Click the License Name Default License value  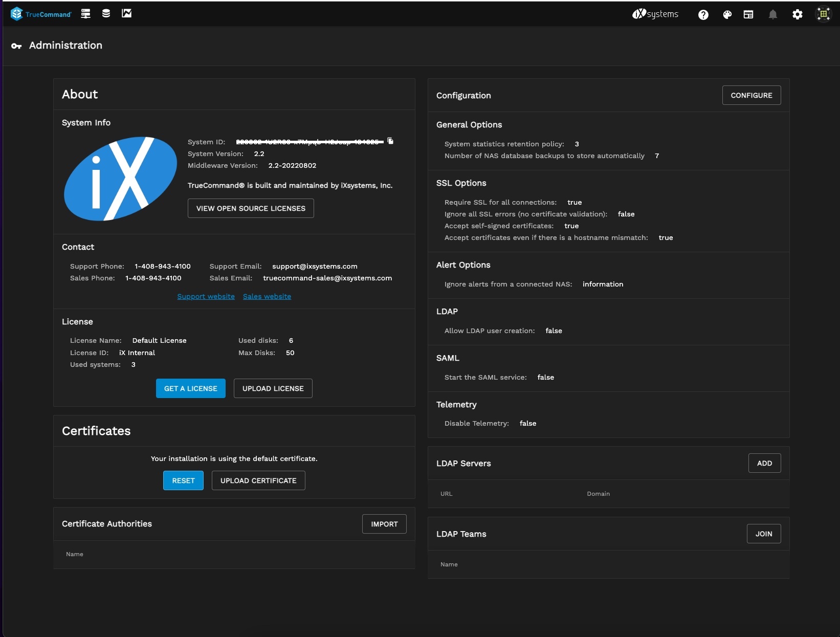click(x=159, y=341)
